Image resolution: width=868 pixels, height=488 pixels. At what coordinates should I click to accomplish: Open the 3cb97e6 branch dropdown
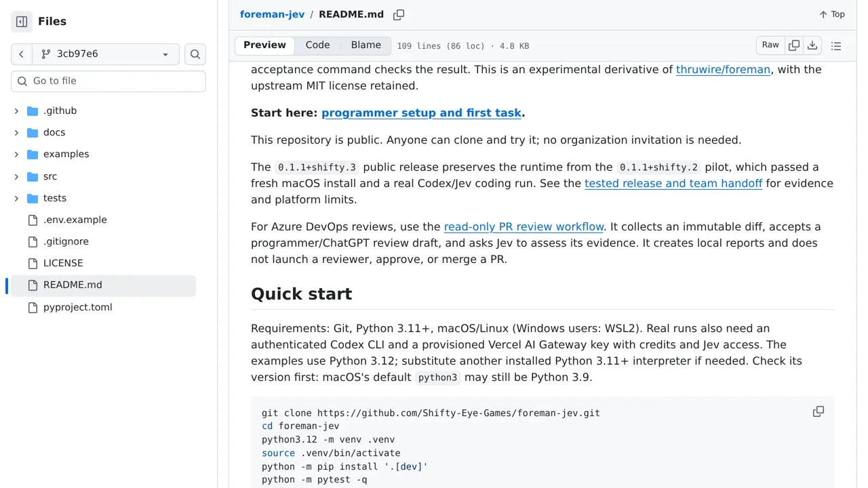(106, 54)
